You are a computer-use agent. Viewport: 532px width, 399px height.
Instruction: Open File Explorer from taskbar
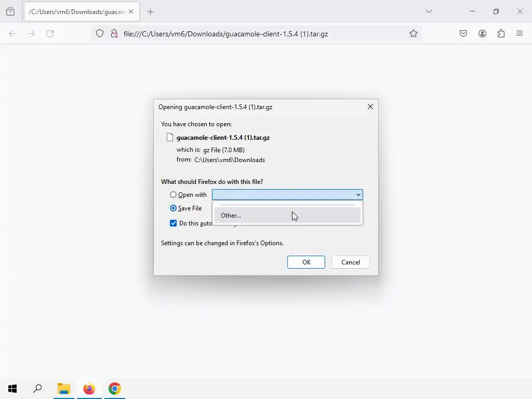(63, 389)
